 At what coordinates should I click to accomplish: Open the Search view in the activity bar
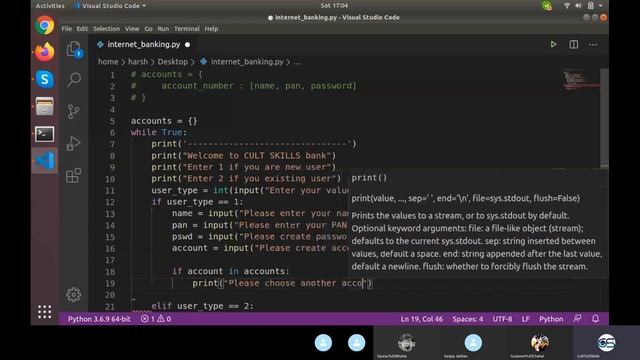coord(74,79)
